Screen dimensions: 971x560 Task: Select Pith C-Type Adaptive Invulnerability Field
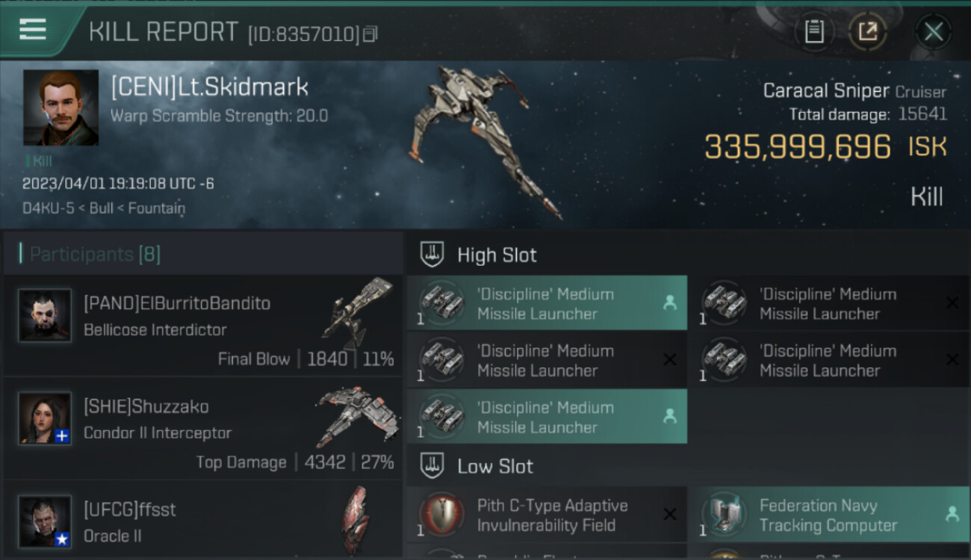pyautogui.click(x=547, y=514)
